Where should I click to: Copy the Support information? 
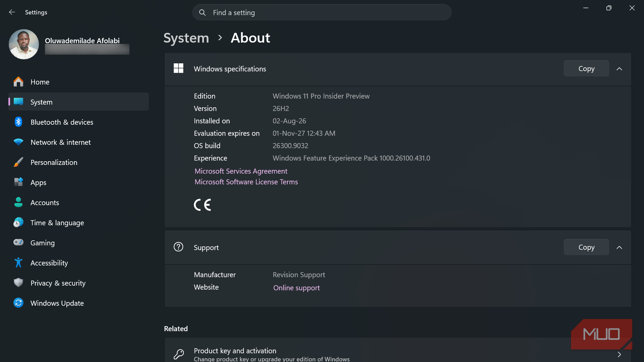click(x=586, y=247)
